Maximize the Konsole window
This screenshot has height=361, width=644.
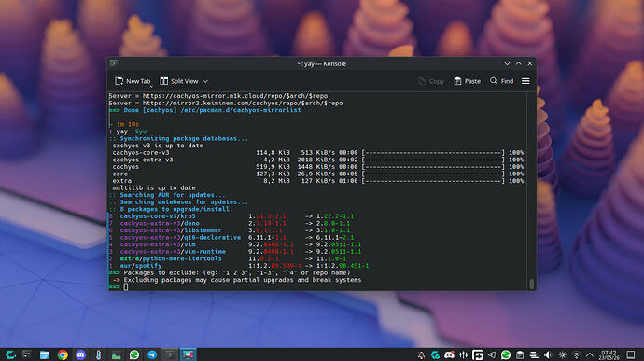coord(518,63)
